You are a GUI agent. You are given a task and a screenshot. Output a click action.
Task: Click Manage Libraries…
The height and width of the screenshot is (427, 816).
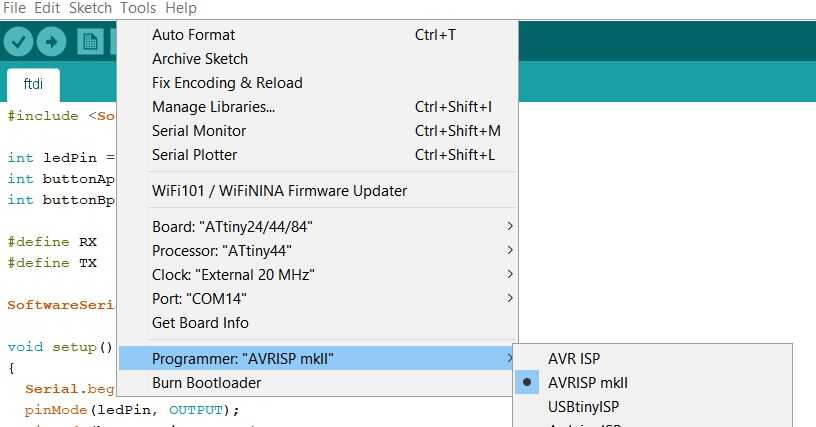coord(213,107)
